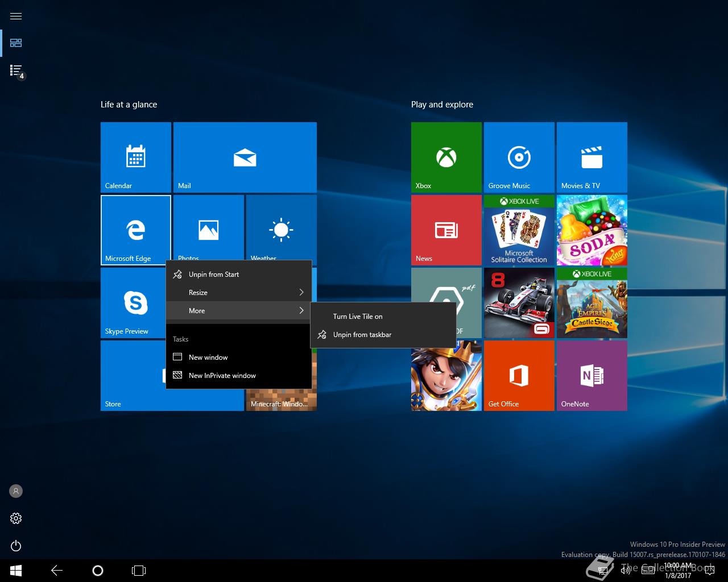
Task: Go back with the taskbar back arrow
Action: point(57,571)
